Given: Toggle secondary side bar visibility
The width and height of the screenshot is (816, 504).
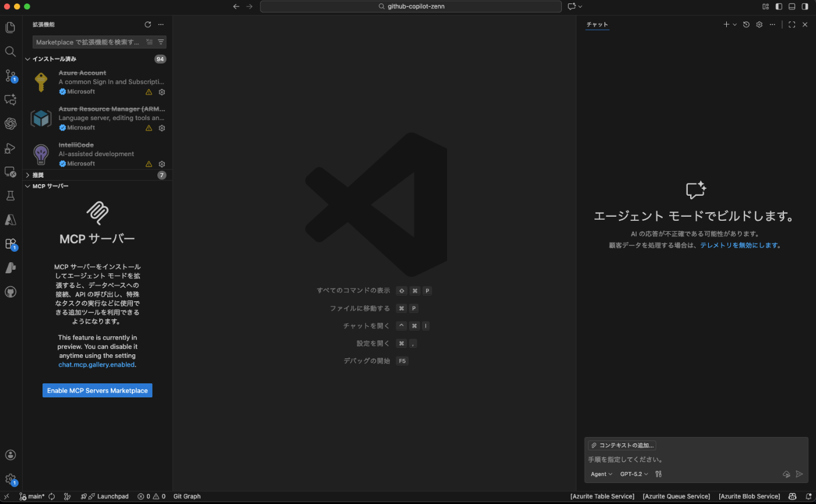Looking at the screenshot, I should pyautogui.click(x=805, y=6).
